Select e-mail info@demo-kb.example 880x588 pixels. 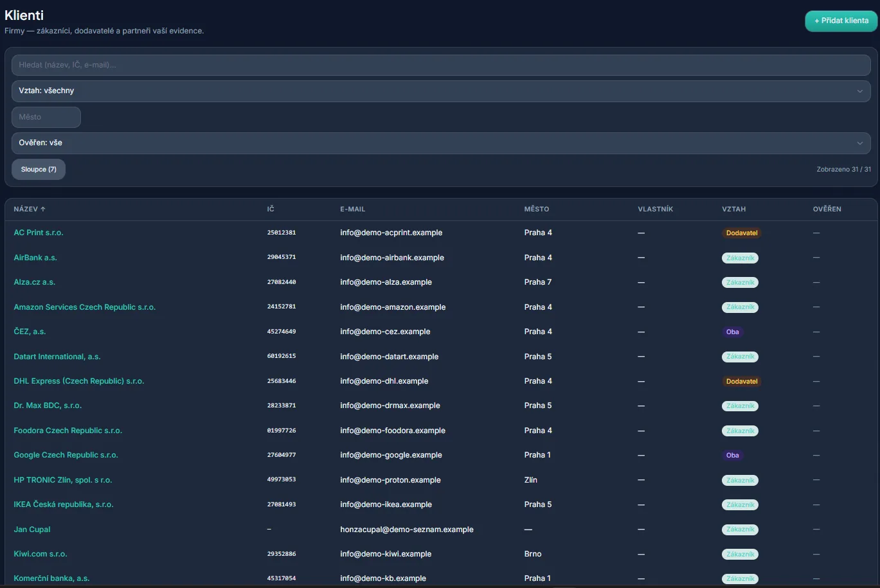383,578
